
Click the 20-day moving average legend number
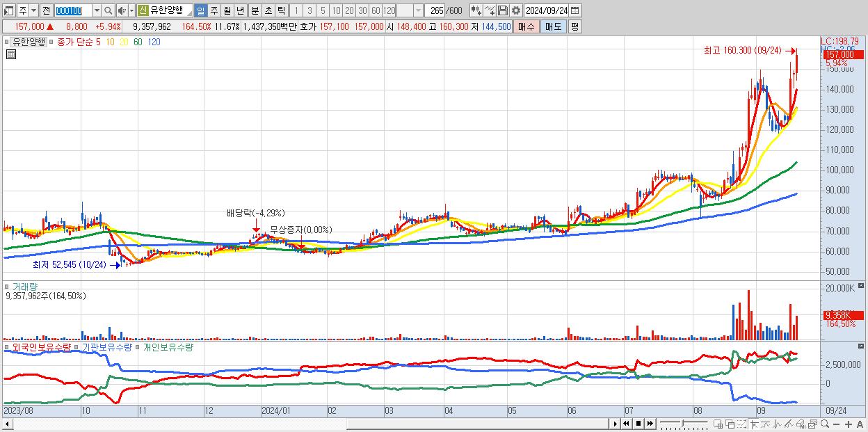point(124,42)
